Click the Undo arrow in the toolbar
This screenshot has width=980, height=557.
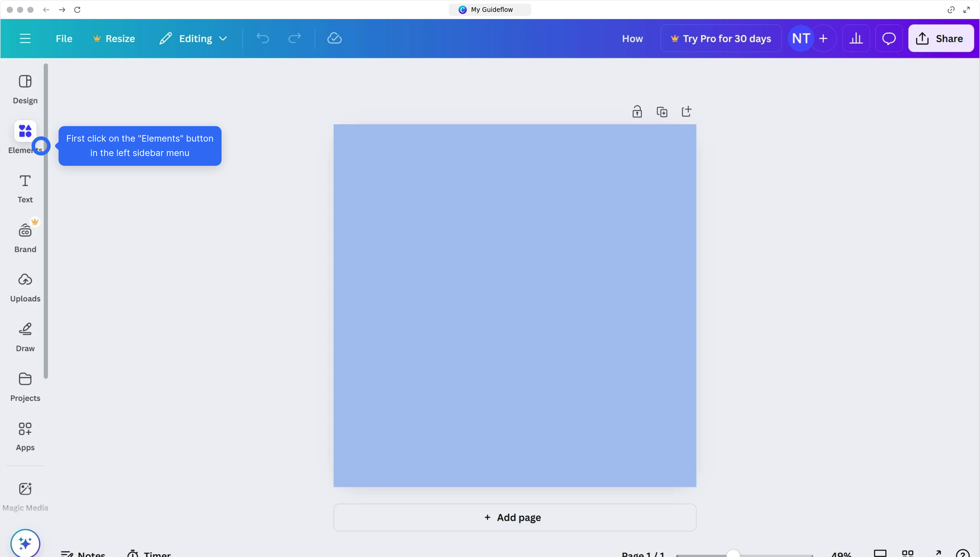tap(262, 38)
